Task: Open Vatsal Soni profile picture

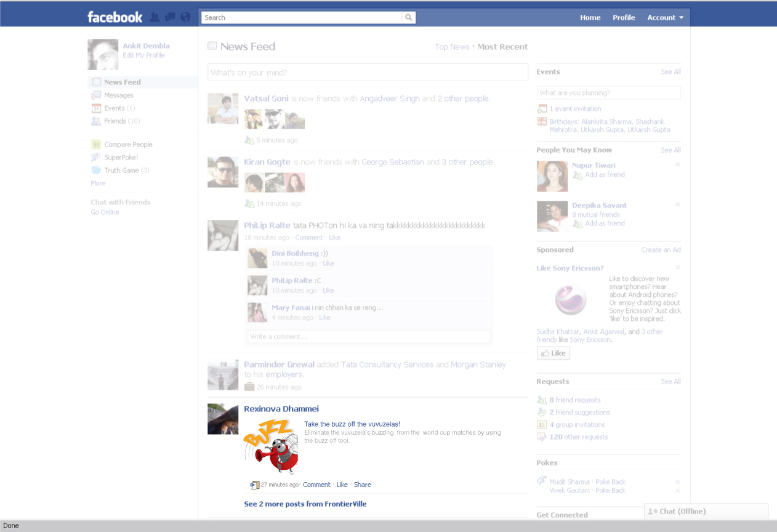Action: pyautogui.click(x=223, y=109)
